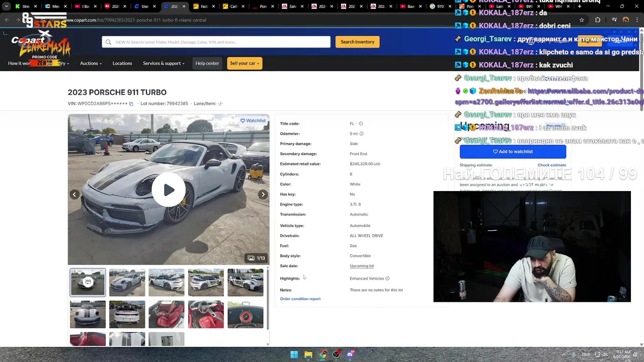Select the second photo thumbnail in first row
The image size is (644, 362).
click(127, 282)
